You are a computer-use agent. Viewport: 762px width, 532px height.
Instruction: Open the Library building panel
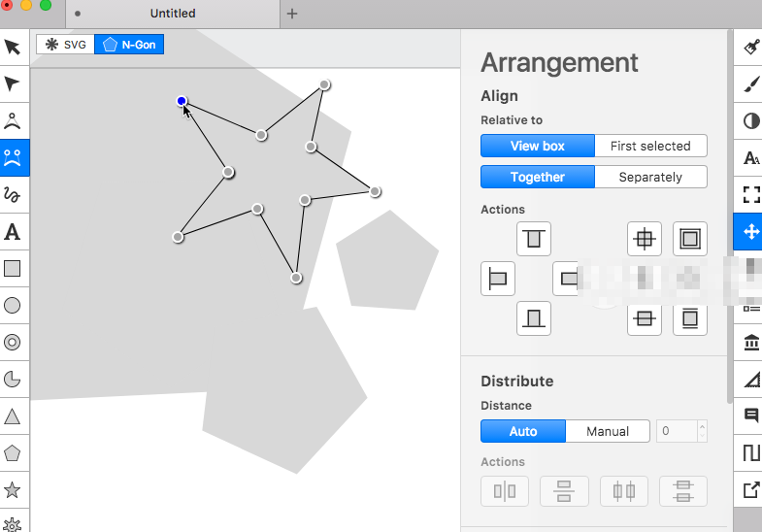point(750,343)
